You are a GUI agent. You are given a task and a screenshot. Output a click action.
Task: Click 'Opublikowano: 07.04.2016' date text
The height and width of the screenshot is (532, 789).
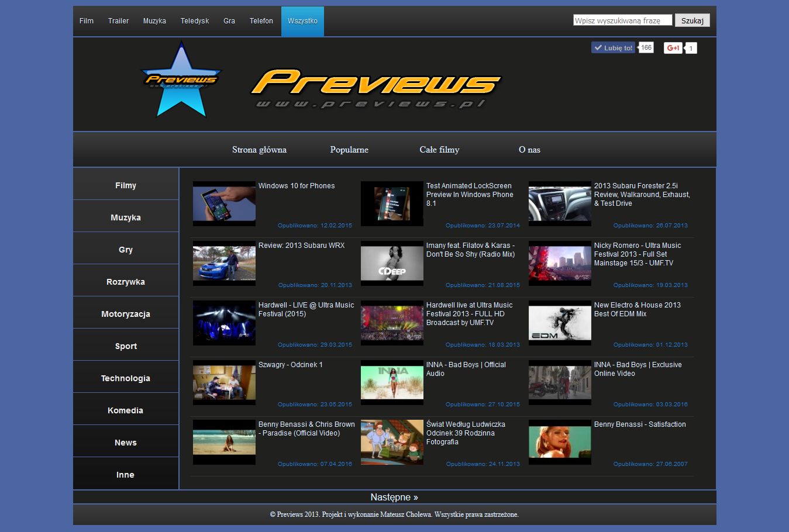[x=315, y=464]
